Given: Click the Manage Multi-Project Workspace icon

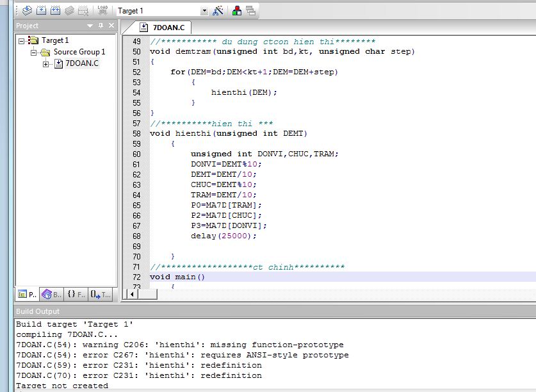Looking at the screenshot, I should point(250,10).
